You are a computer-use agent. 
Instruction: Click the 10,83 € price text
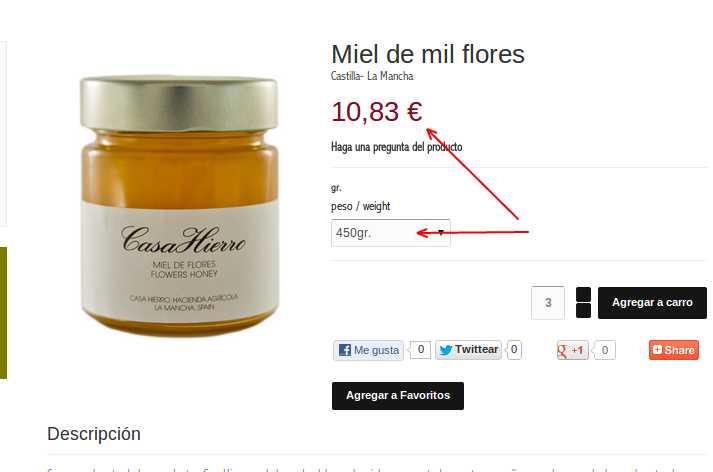[x=377, y=112]
